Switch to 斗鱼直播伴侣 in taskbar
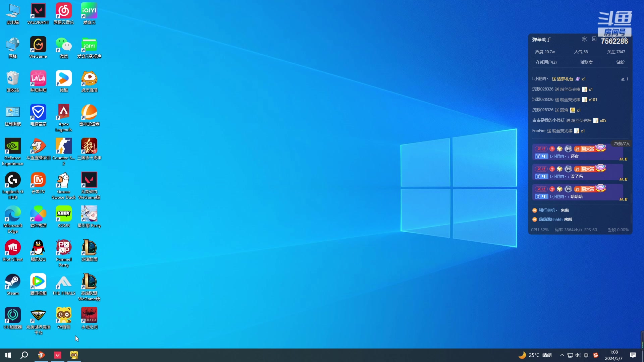Viewport: 644px width, 362px height. pyautogui.click(x=41, y=355)
